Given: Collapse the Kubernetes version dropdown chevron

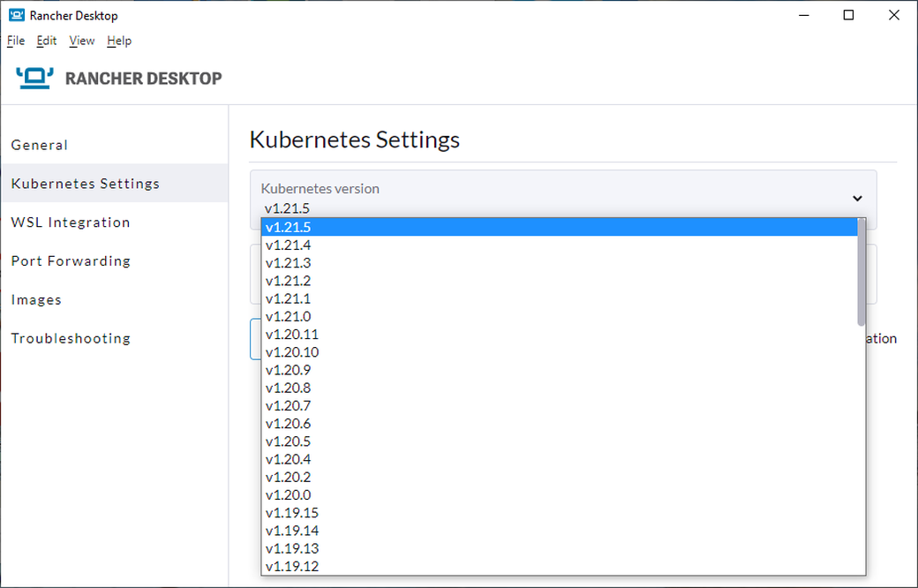Looking at the screenshot, I should [x=856, y=199].
